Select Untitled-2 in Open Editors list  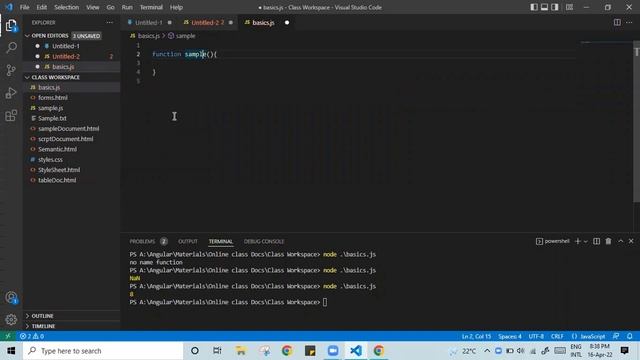coord(66,56)
